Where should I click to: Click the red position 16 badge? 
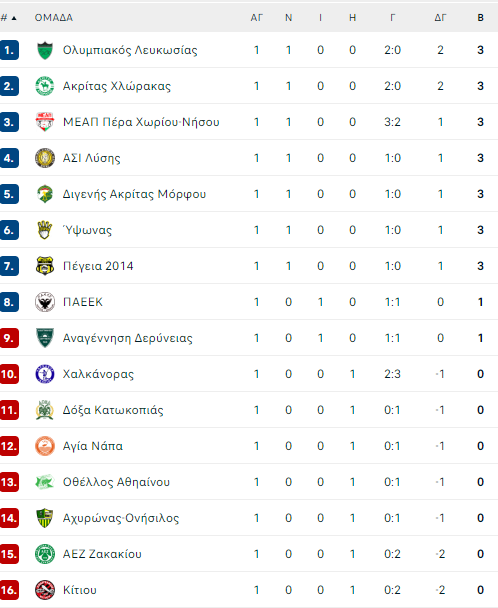point(9,590)
